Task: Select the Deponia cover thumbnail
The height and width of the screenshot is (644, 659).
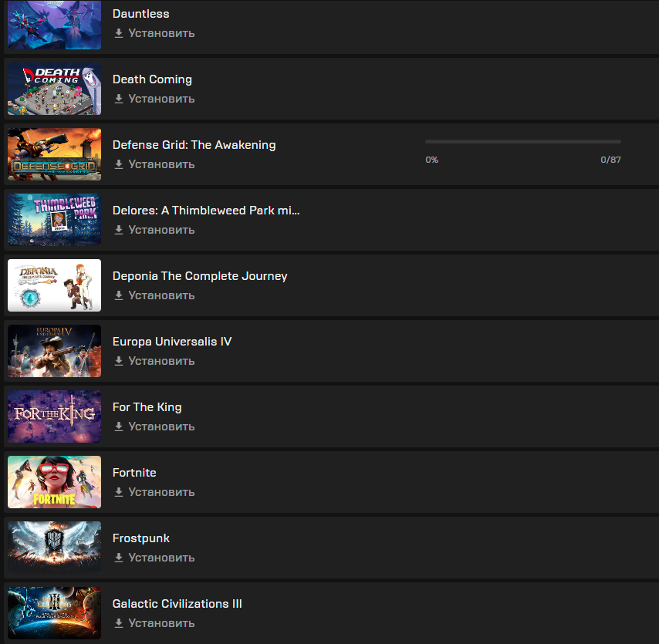Action: coord(54,285)
